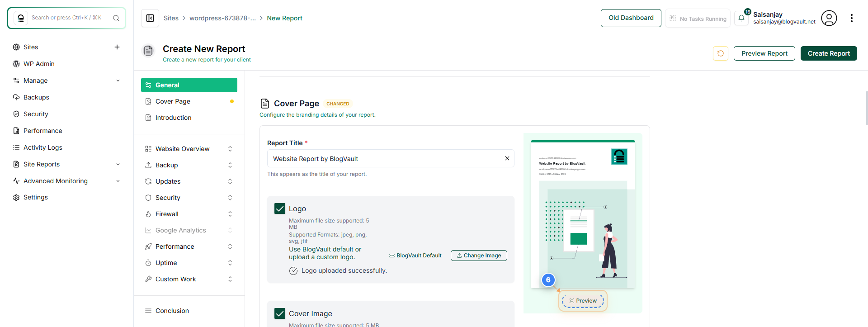Click the Backups cloud icon
The width and height of the screenshot is (868, 327).
[16, 97]
